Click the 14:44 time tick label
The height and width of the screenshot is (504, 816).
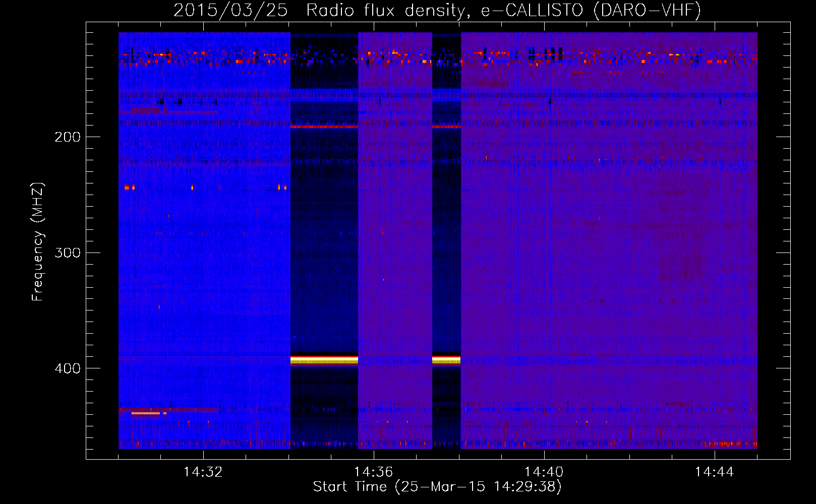[x=714, y=472]
